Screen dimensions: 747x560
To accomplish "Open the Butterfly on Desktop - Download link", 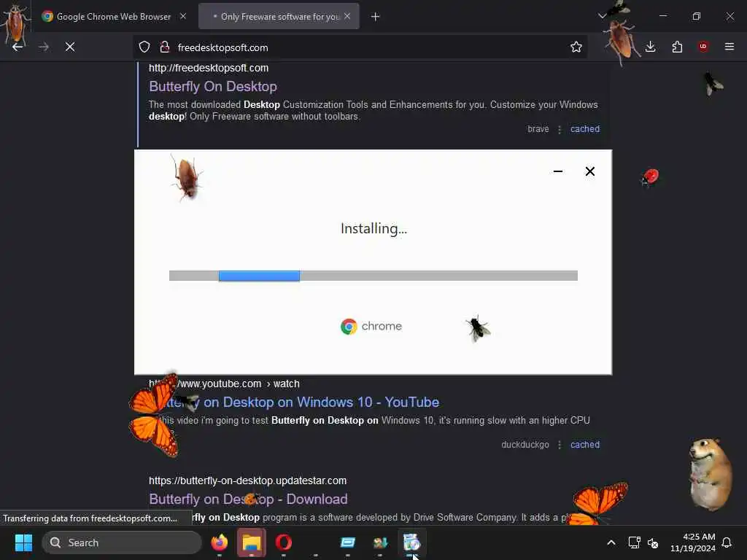I will click(248, 499).
